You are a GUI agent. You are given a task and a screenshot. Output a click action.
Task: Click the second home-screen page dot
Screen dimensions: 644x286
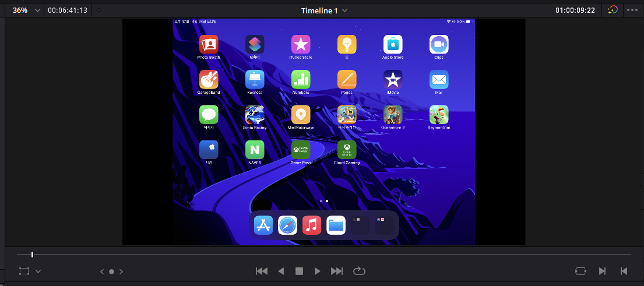pos(327,201)
